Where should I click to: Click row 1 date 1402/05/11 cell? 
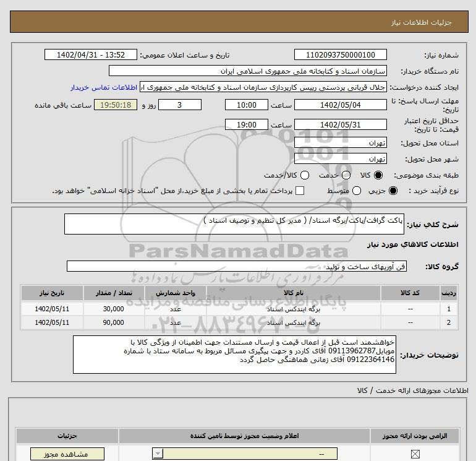tap(52, 309)
